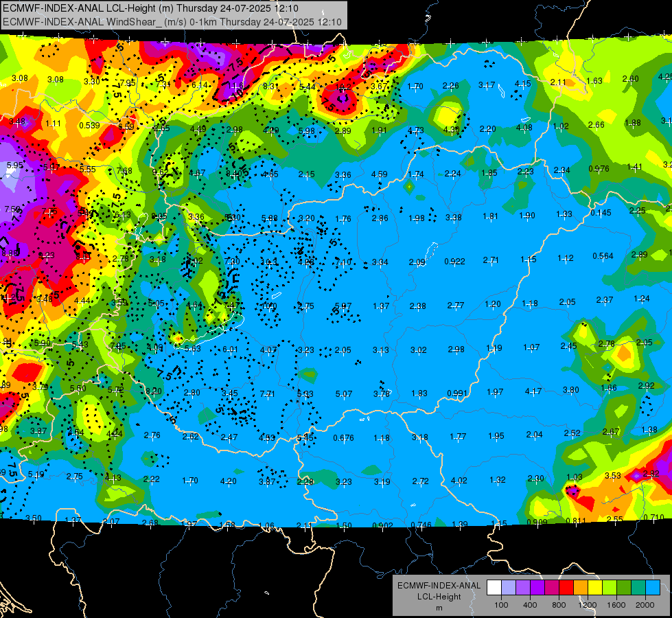
Task: Click the wind shear value 1.12
Action: [x=566, y=257]
